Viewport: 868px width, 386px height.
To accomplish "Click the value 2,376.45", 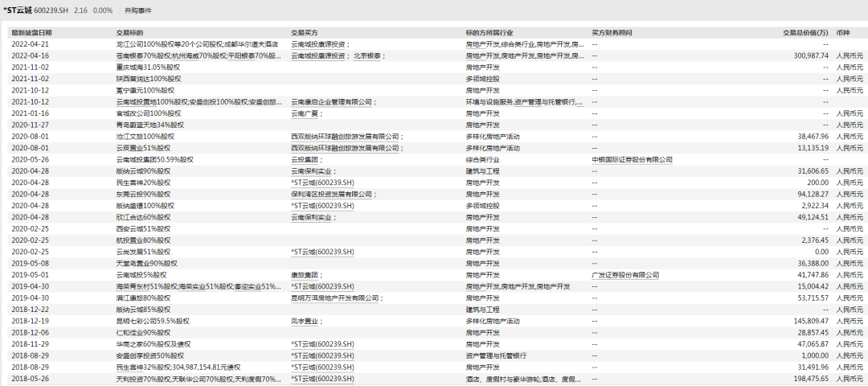I will coord(815,240).
